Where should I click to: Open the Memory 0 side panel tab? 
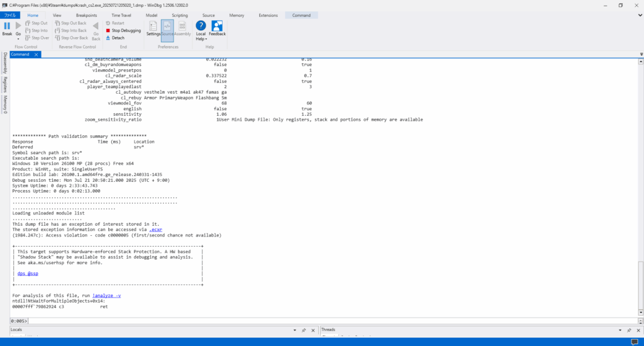point(5,104)
